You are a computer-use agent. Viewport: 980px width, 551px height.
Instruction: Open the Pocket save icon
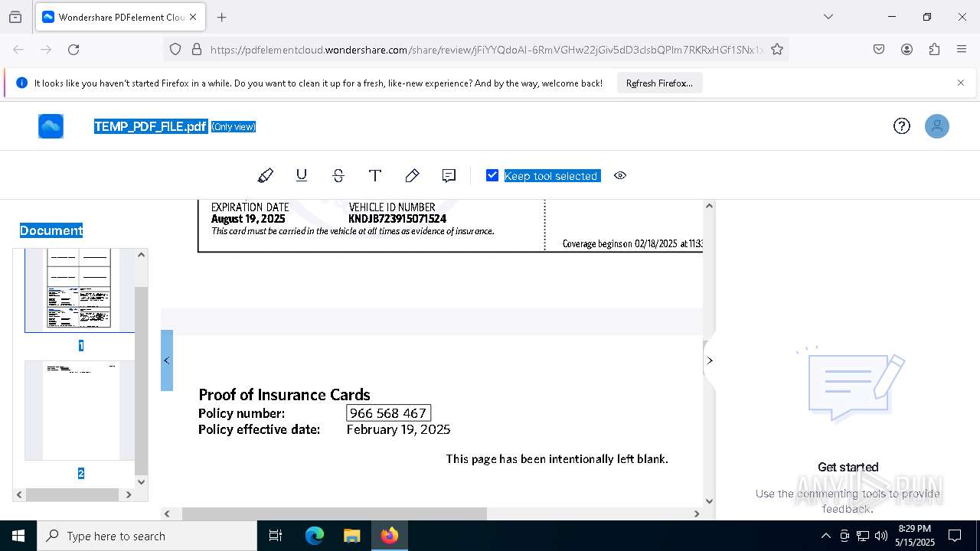point(879,49)
